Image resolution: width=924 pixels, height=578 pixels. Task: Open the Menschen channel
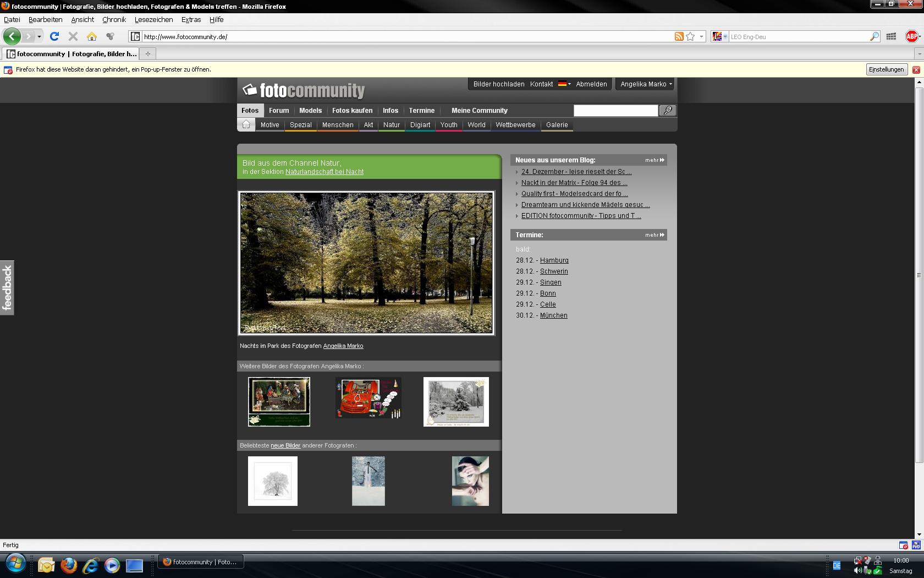coord(338,125)
